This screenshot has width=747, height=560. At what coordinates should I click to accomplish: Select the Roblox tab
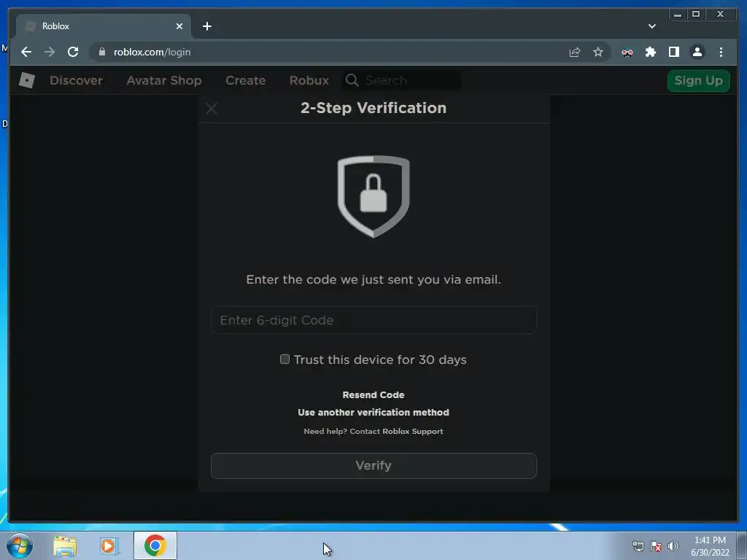[x=104, y=26]
